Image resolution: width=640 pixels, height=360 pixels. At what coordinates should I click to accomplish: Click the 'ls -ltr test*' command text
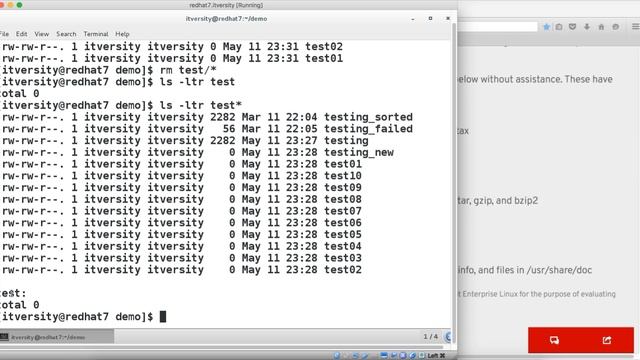(200, 105)
